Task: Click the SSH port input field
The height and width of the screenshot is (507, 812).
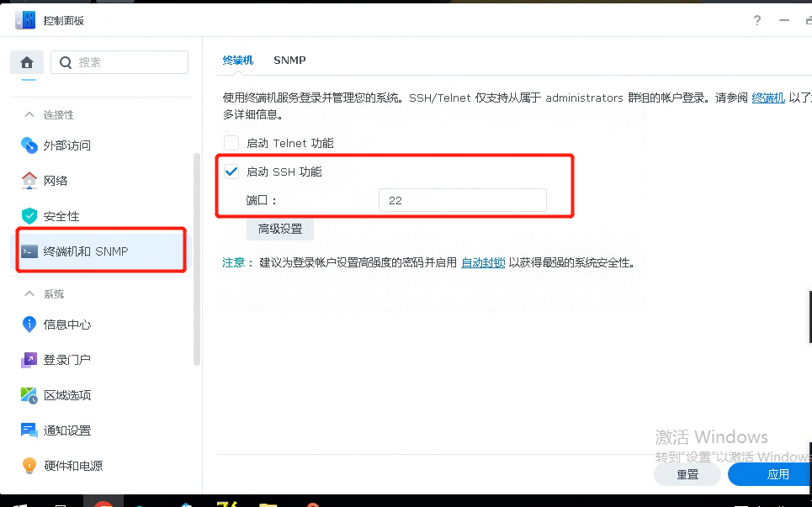Action: coord(461,200)
